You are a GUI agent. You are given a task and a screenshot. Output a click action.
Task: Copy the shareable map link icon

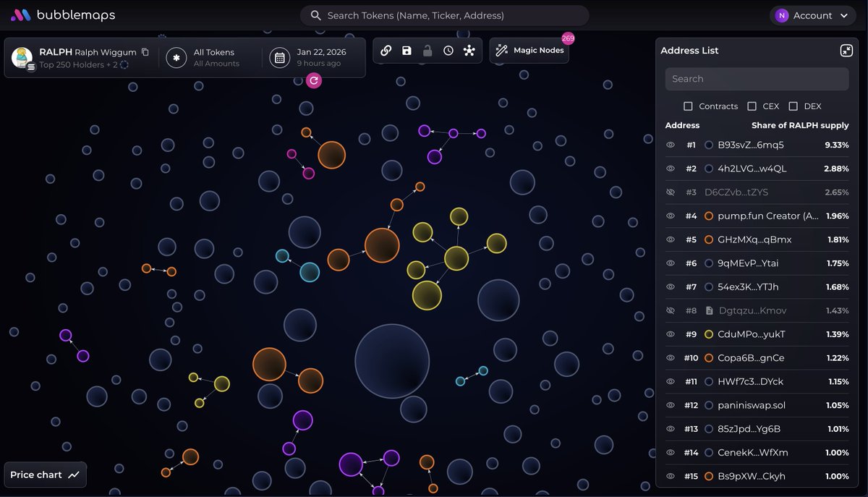(x=386, y=51)
